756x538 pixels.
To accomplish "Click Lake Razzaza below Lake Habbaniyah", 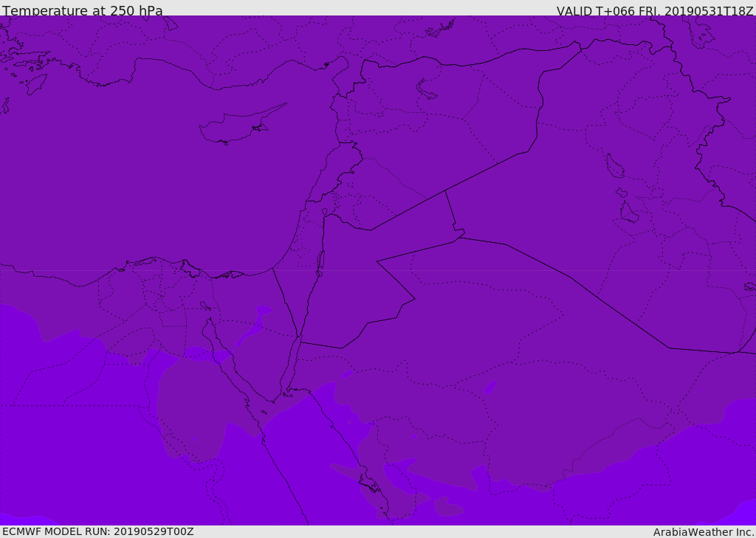I will 629,212.
